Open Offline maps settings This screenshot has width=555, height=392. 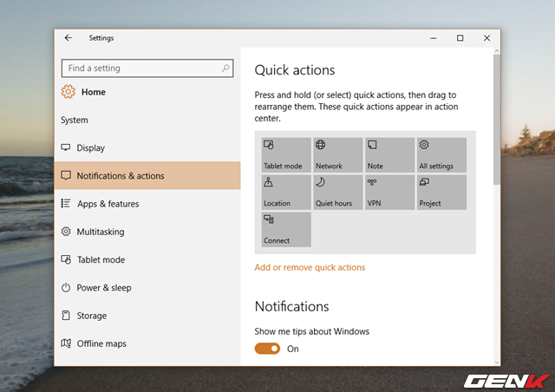coord(147,343)
